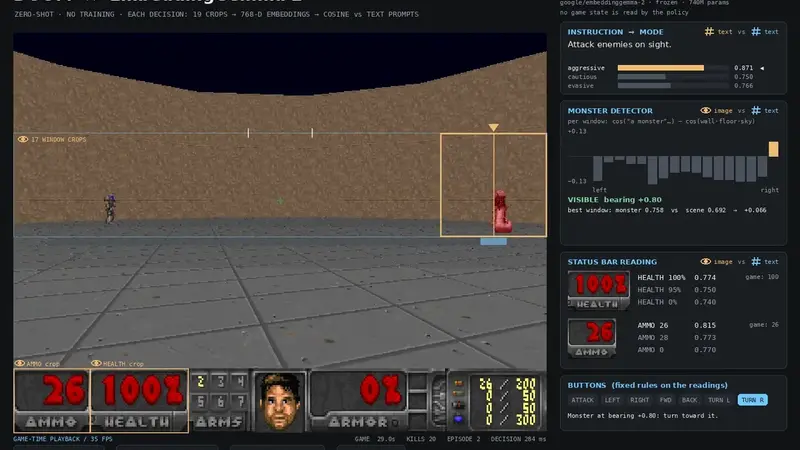
Task: Click 'Monster at bearing +0.80: turn toward it.' text
Action: tap(642, 415)
